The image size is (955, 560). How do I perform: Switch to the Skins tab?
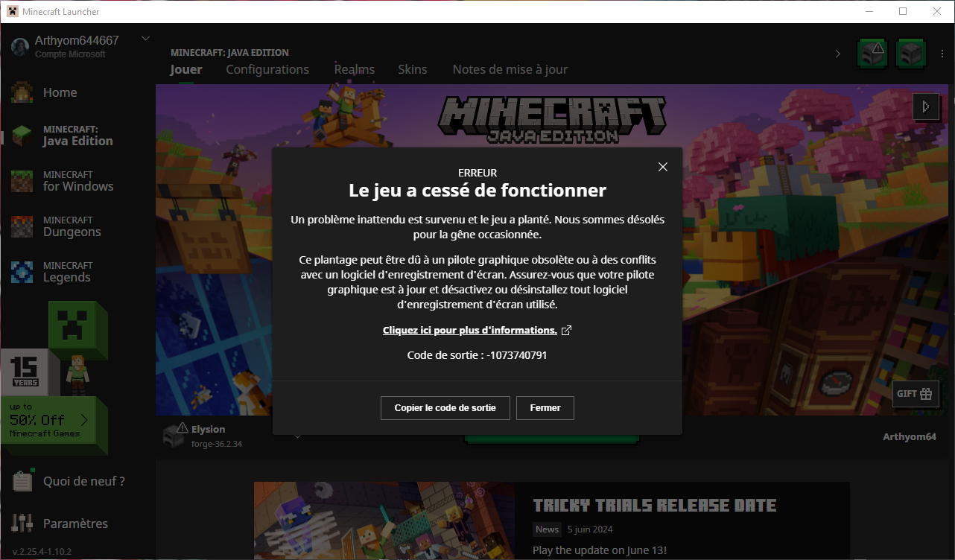[413, 69]
